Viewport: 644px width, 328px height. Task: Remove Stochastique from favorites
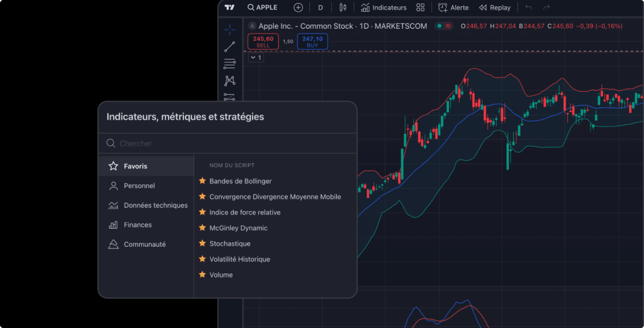point(202,243)
